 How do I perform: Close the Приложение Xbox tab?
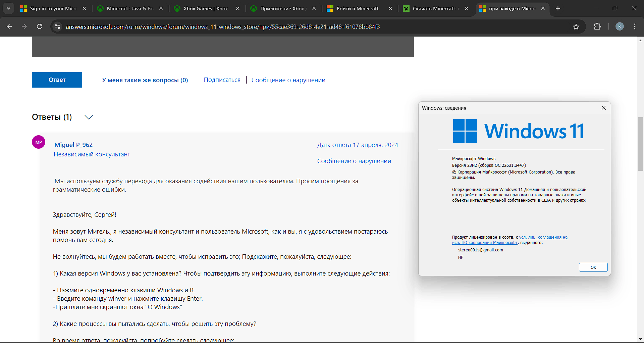click(x=314, y=9)
